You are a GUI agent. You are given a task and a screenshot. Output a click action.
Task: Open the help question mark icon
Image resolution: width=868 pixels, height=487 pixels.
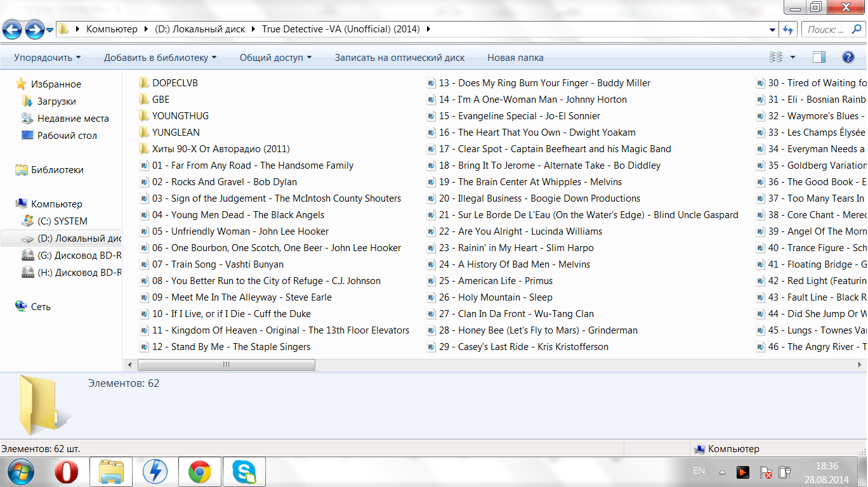click(x=848, y=57)
